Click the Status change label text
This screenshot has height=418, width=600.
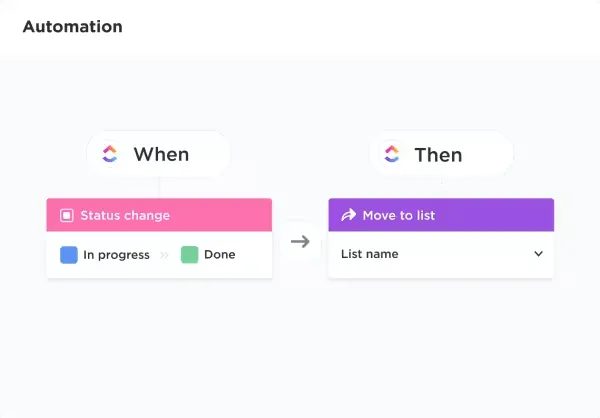[125, 216]
